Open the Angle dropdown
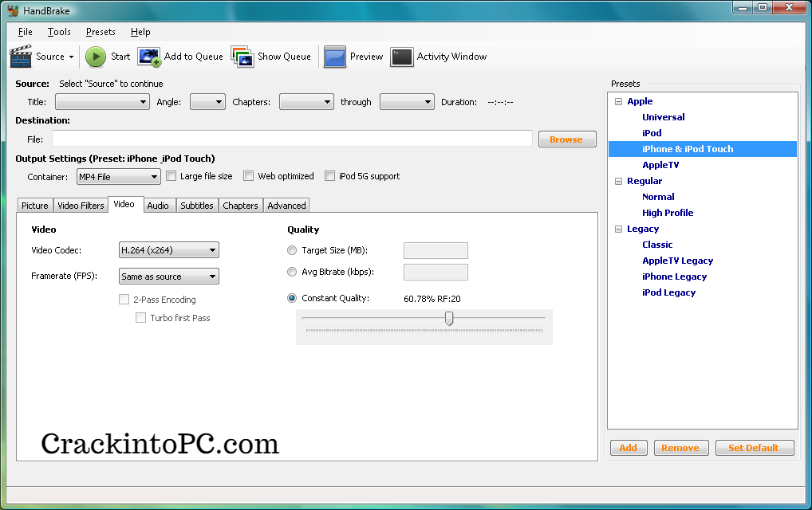The width and height of the screenshot is (812, 510). pyautogui.click(x=207, y=102)
